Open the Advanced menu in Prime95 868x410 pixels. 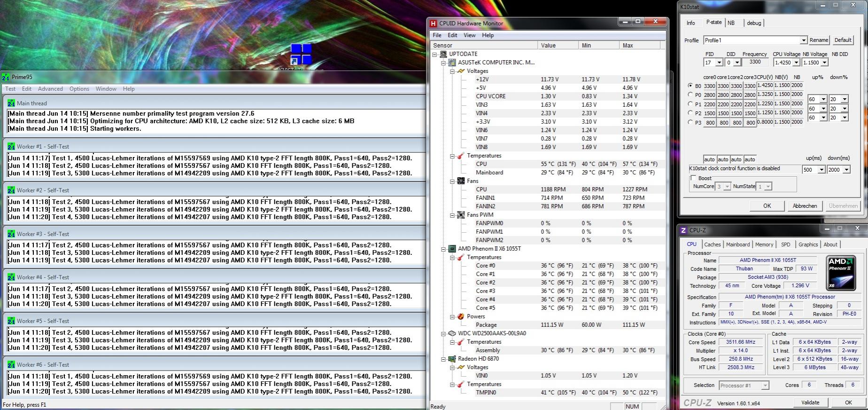coord(50,89)
